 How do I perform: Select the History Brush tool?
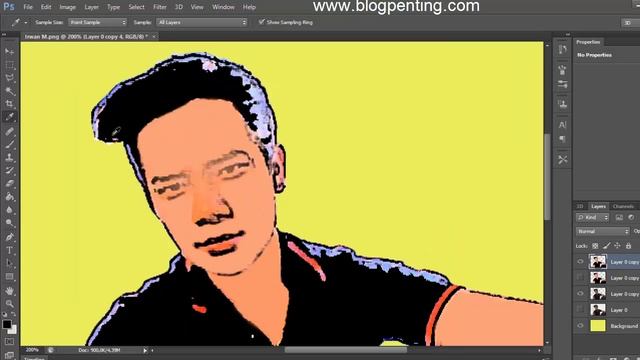coord(9,171)
